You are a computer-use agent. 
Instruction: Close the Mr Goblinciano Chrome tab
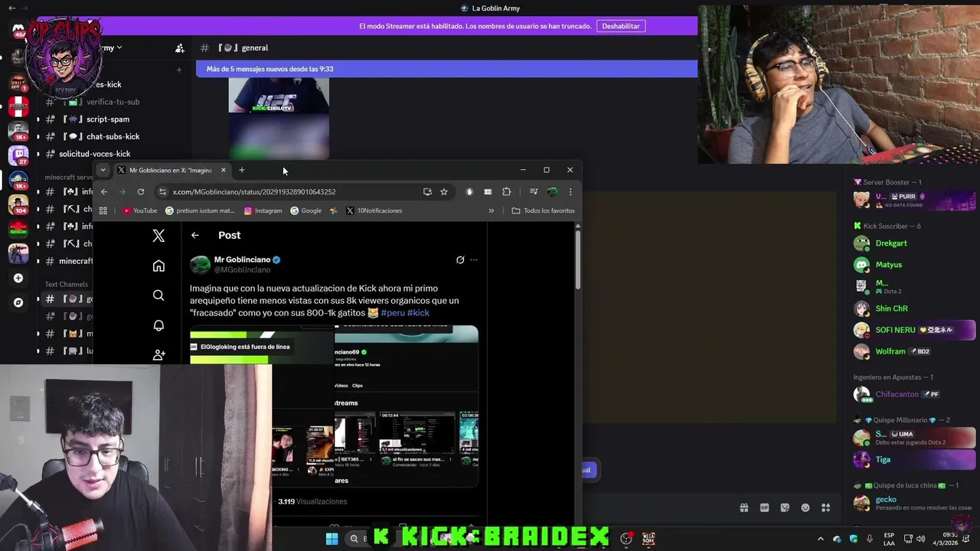pos(224,170)
